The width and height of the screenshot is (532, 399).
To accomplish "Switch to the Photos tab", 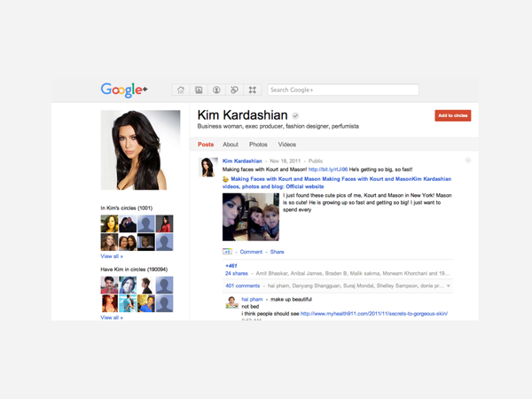I will pos(258,145).
